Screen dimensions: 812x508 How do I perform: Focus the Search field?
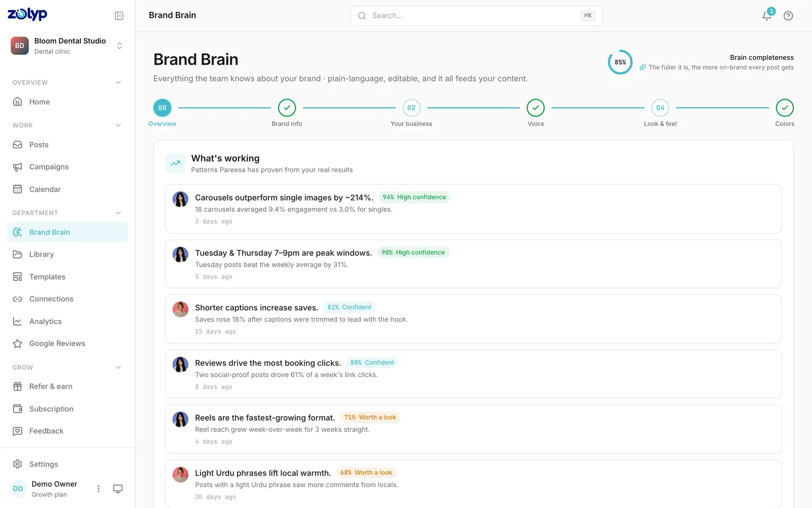pyautogui.click(x=476, y=16)
